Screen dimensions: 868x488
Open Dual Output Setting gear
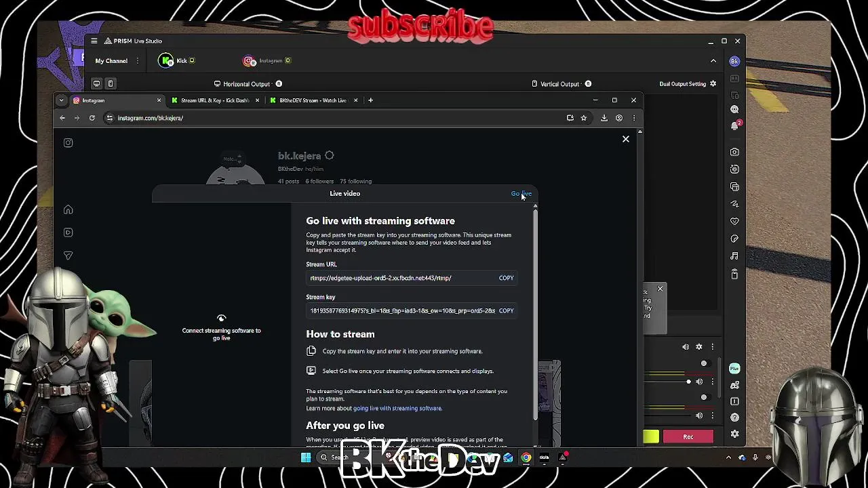(713, 84)
